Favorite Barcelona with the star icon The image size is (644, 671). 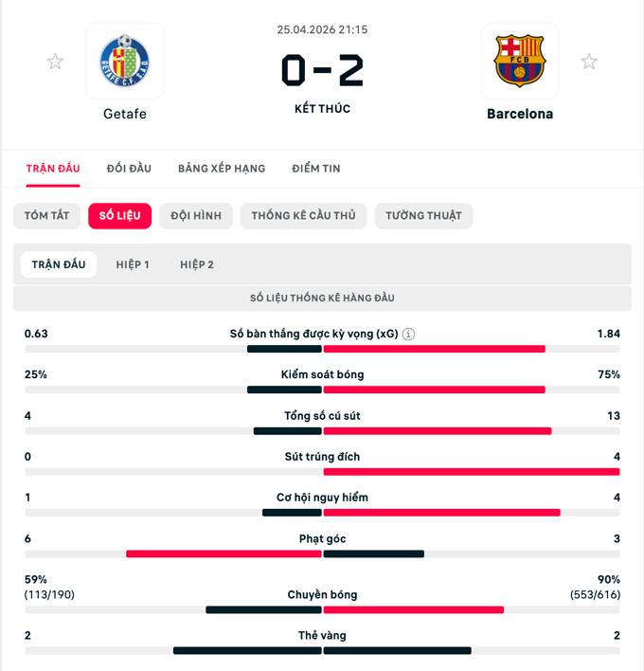click(x=589, y=62)
